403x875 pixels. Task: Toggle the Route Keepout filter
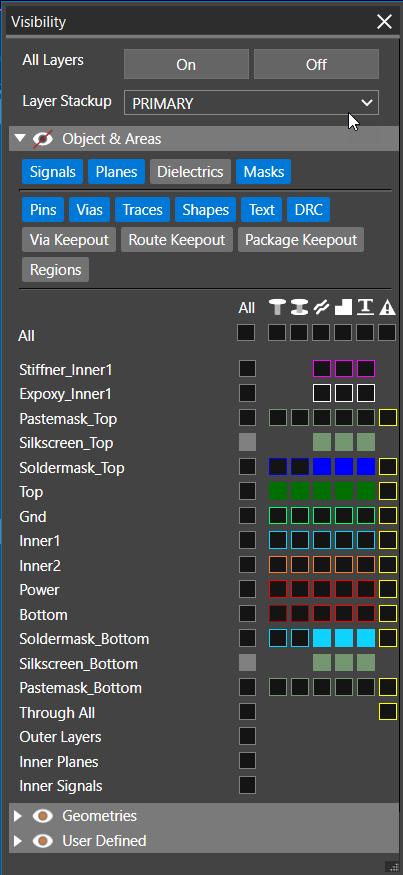pyautogui.click(x=177, y=240)
